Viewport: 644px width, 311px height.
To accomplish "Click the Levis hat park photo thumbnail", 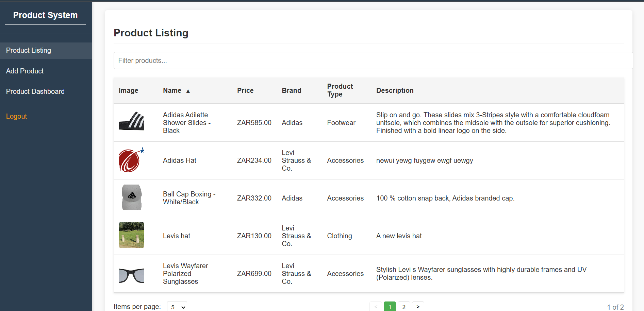I will click(131, 235).
